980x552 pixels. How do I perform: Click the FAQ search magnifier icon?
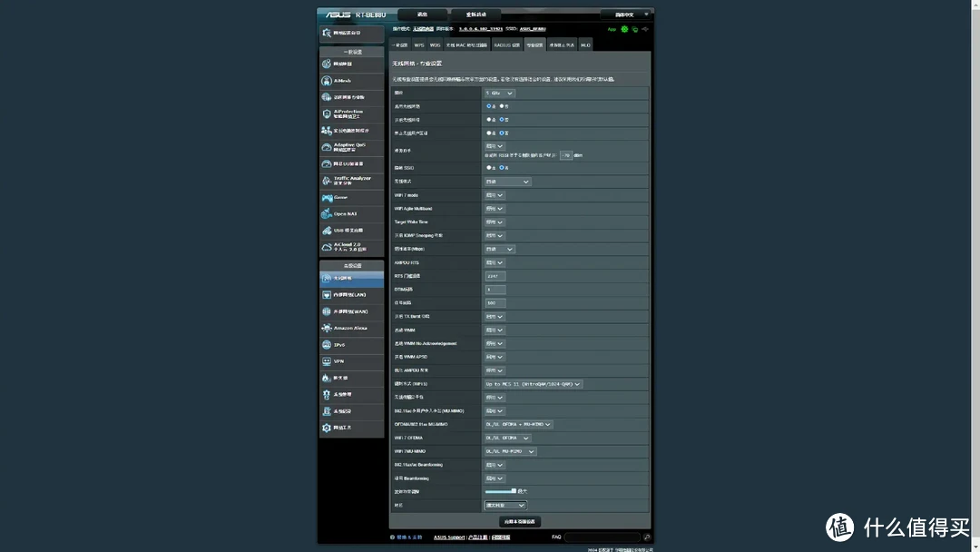click(647, 537)
